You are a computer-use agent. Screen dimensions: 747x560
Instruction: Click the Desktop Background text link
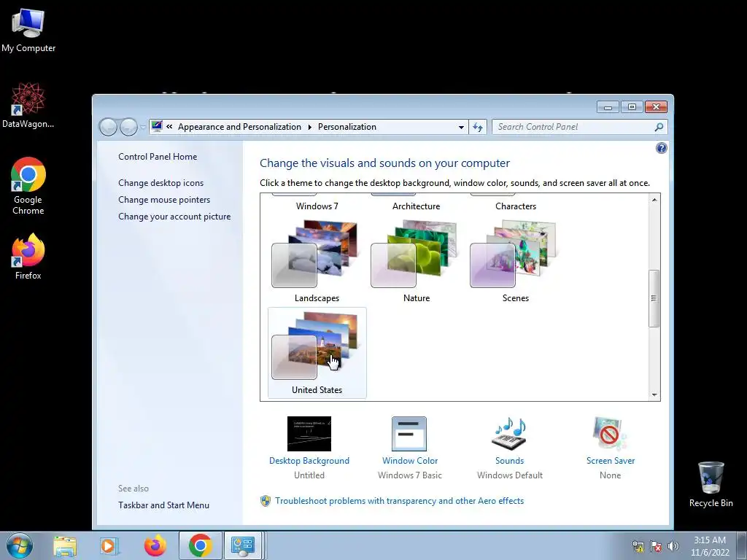point(309,461)
